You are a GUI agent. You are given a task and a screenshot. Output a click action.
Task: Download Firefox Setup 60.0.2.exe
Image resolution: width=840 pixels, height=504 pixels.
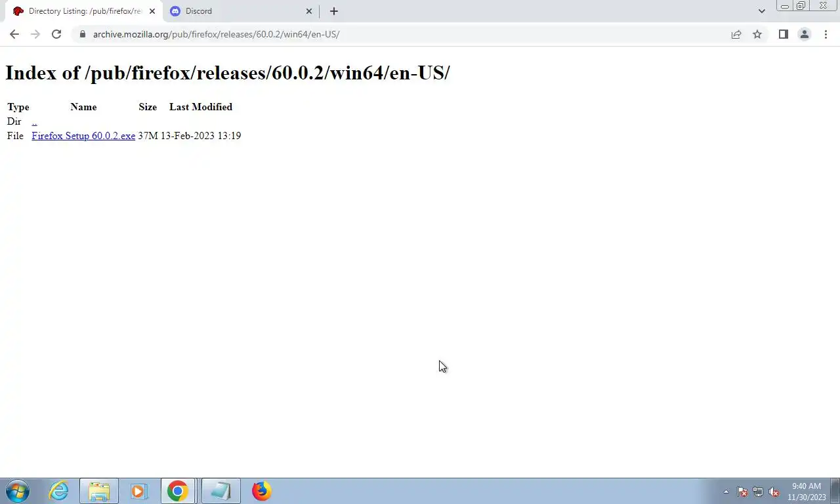[x=83, y=136]
